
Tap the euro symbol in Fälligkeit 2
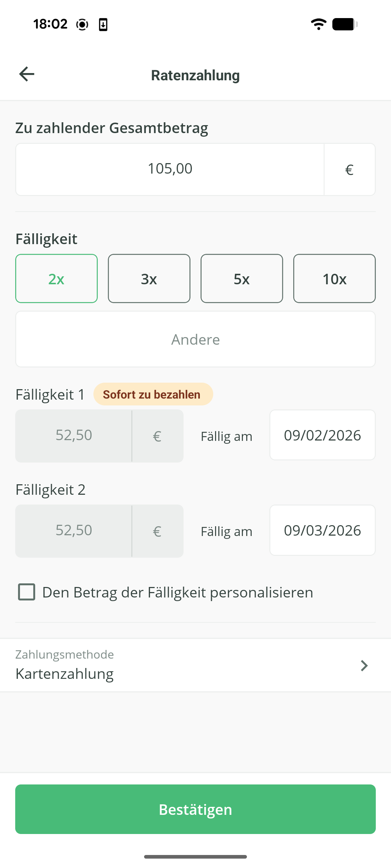[x=157, y=531]
